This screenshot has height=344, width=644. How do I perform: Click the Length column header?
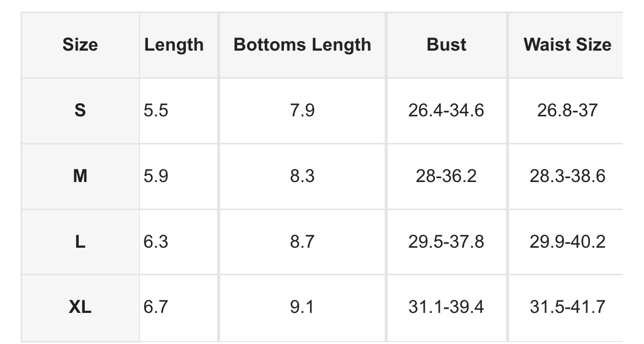[x=174, y=45]
